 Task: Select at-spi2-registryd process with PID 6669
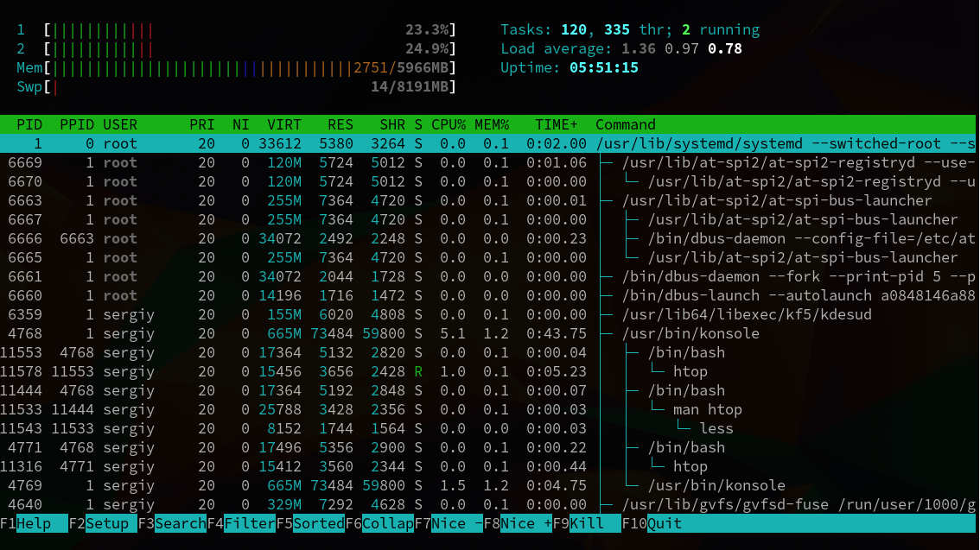pos(487,162)
